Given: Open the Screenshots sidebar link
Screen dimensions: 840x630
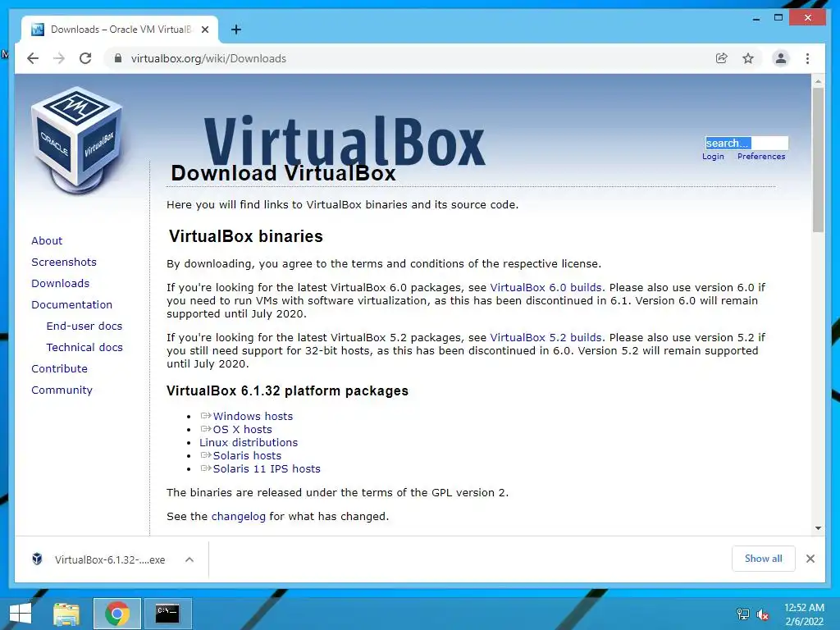Looking at the screenshot, I should [x=64, y=262].
